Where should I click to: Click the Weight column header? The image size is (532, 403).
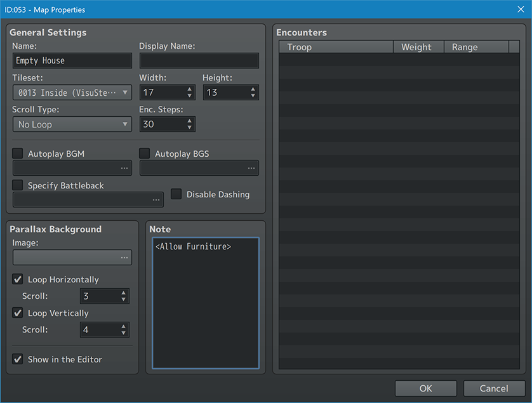point(416,47)
